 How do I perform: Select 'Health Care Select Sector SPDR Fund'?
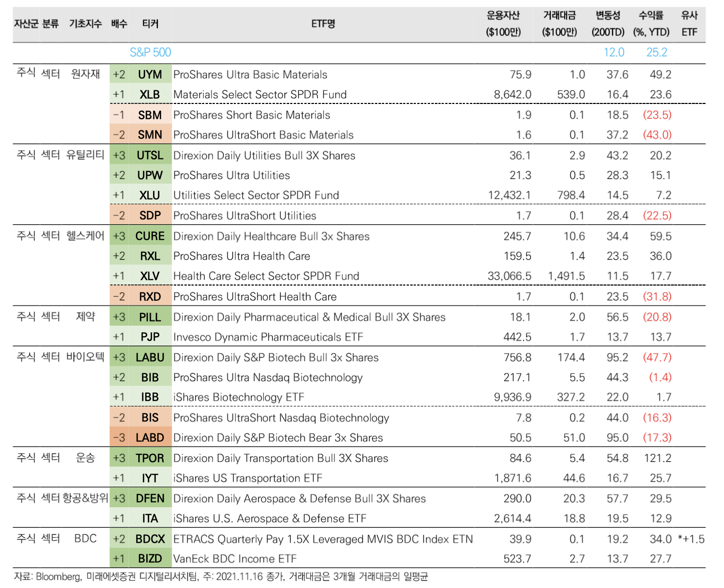click(x=266, y=276)
